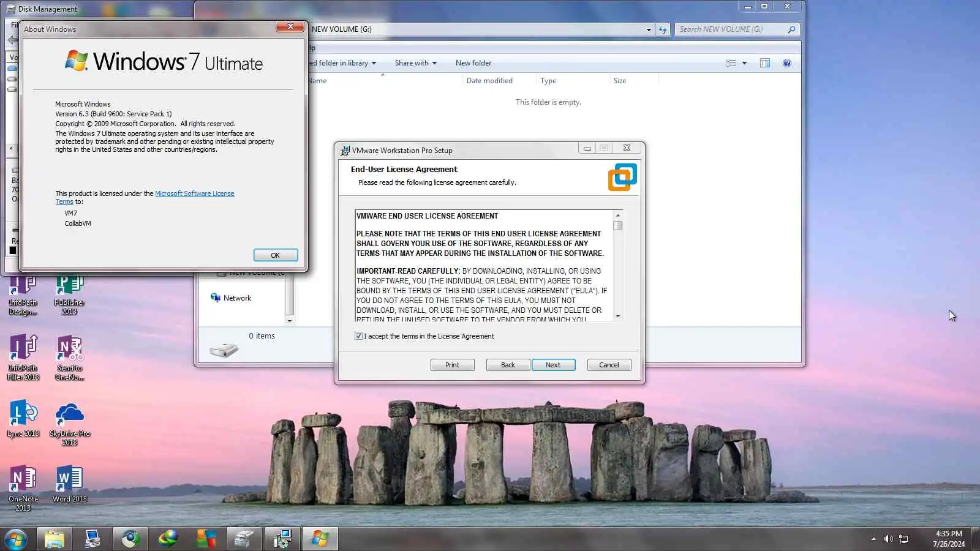Click the license text scroll up arrow
This screenshot has width=980, height=551.
618,215
